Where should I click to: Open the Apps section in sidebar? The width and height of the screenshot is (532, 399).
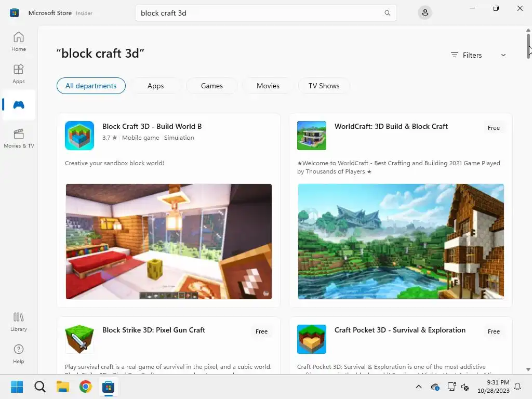pyautogui.click(x=19, y=74)
